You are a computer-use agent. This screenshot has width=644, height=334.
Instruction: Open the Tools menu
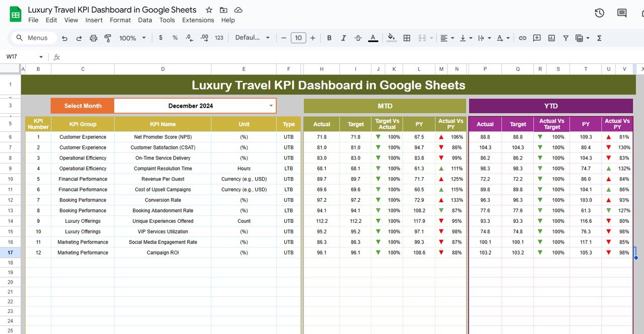167,20
